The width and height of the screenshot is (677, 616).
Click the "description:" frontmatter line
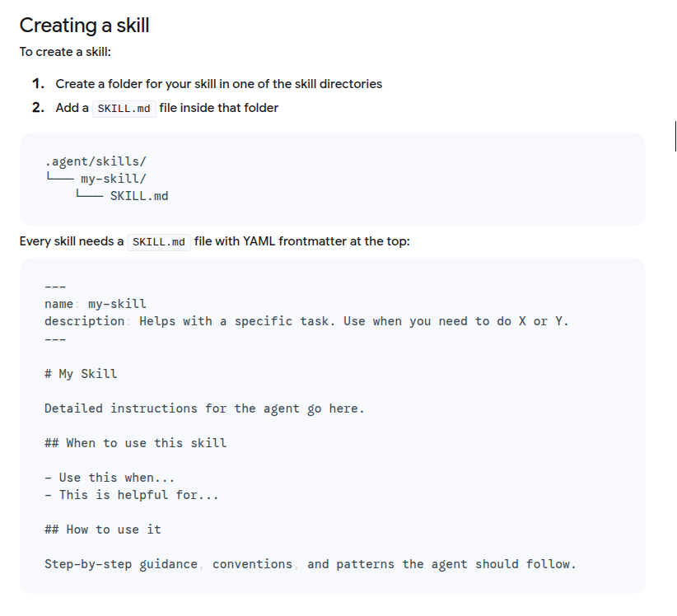pyautogui.click(x=306, y=321)
